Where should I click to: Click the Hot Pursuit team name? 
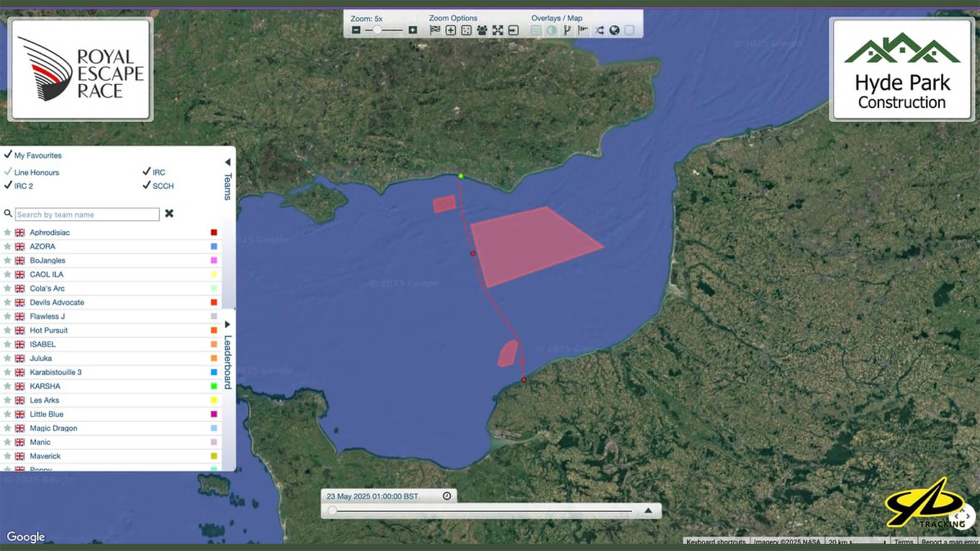pos(49,330)
